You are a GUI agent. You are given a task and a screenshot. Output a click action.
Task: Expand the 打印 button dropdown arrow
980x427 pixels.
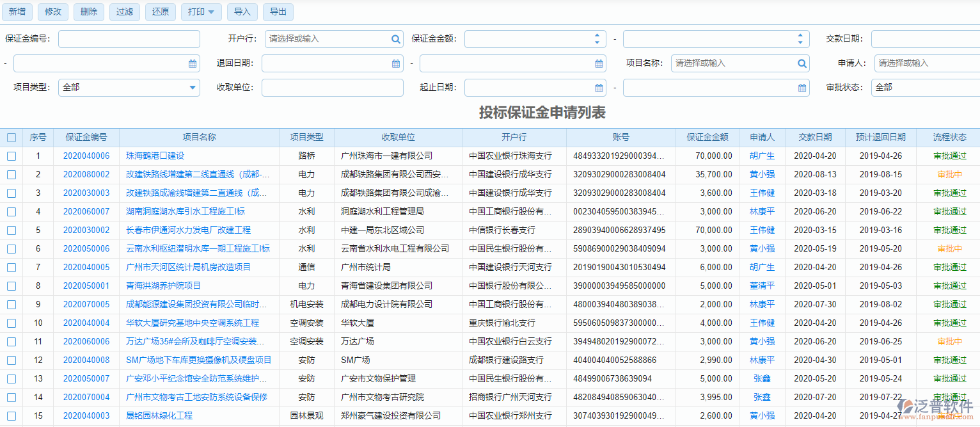click(x=212, y=12)
